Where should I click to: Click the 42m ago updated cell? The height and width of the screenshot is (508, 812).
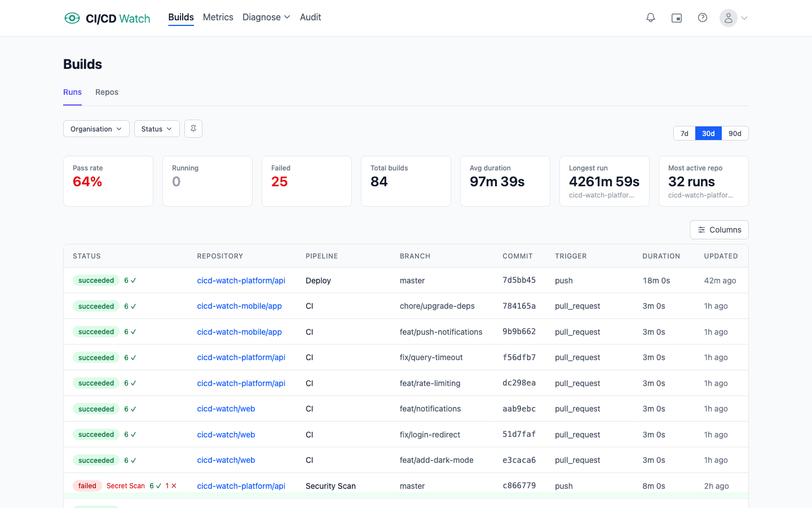point(720,281)
